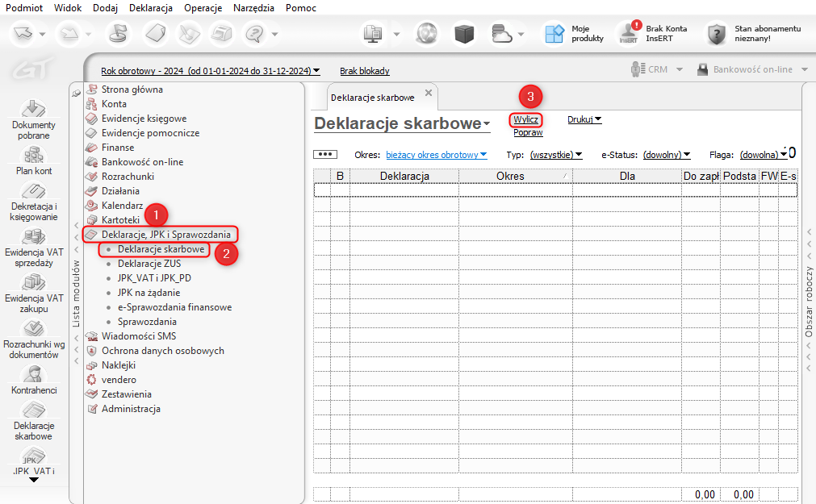816x504 pixels.
Task: Sort by the Deklaracja column header
Action: tap(404, 177)
